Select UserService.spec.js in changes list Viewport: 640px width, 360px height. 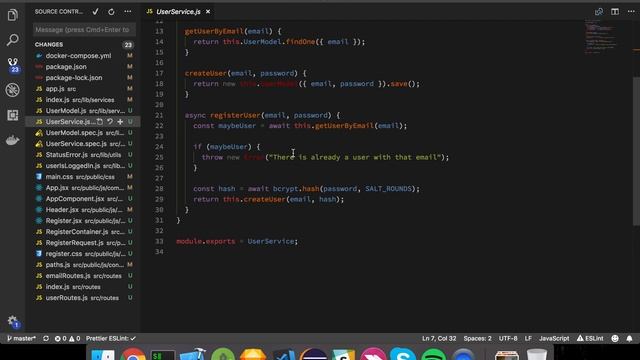point(83,144)
